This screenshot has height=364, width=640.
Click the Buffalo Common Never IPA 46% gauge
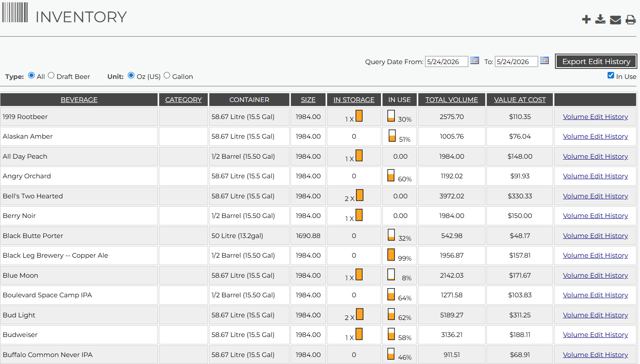pyautogui.click(x=391, y=354)
